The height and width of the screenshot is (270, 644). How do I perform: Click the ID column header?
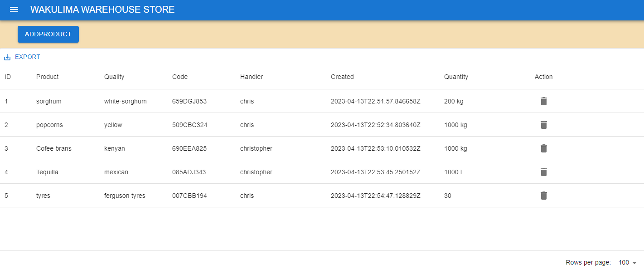8,77
